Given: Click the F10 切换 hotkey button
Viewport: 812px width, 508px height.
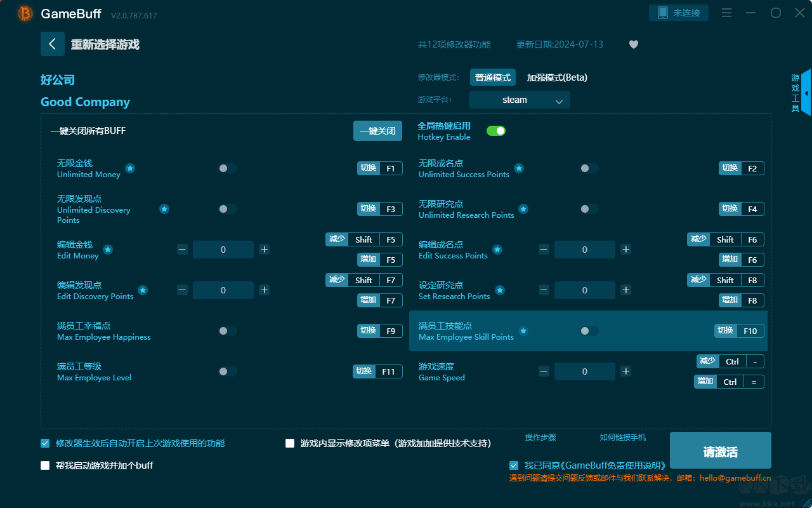Looking at the screenshot, I should click(739, 331).
